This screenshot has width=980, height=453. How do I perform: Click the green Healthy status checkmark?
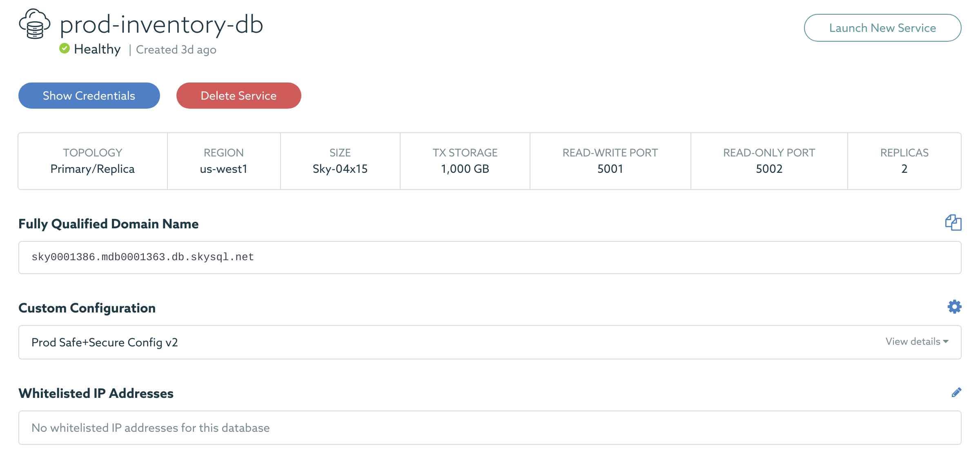coord(65,49)
